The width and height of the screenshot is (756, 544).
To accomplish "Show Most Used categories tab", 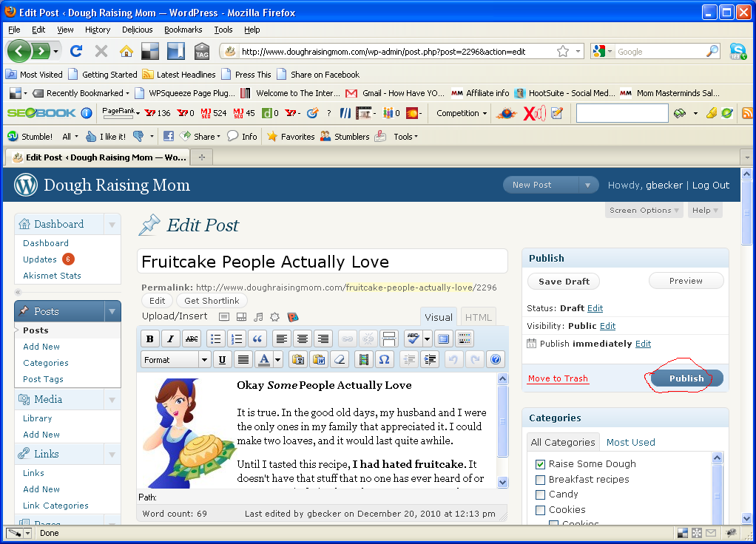I will (631, 442).
